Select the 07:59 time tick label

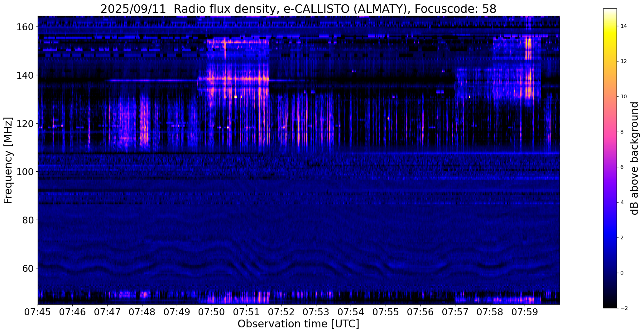point(525,312)
